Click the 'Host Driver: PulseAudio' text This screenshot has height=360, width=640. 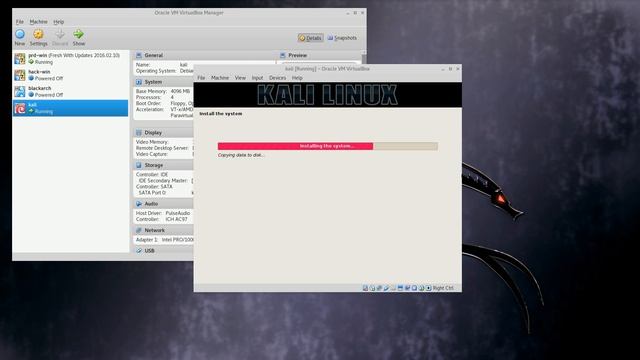pos(163,213)
